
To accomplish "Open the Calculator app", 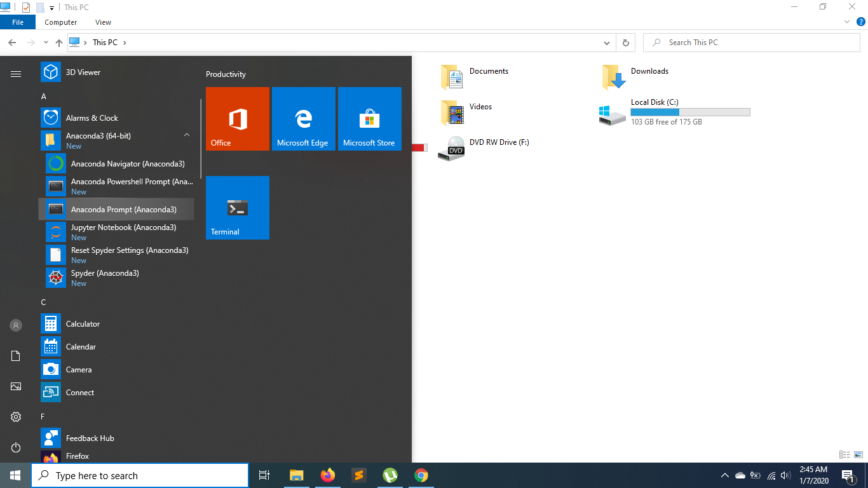I will tap(118, 323).
